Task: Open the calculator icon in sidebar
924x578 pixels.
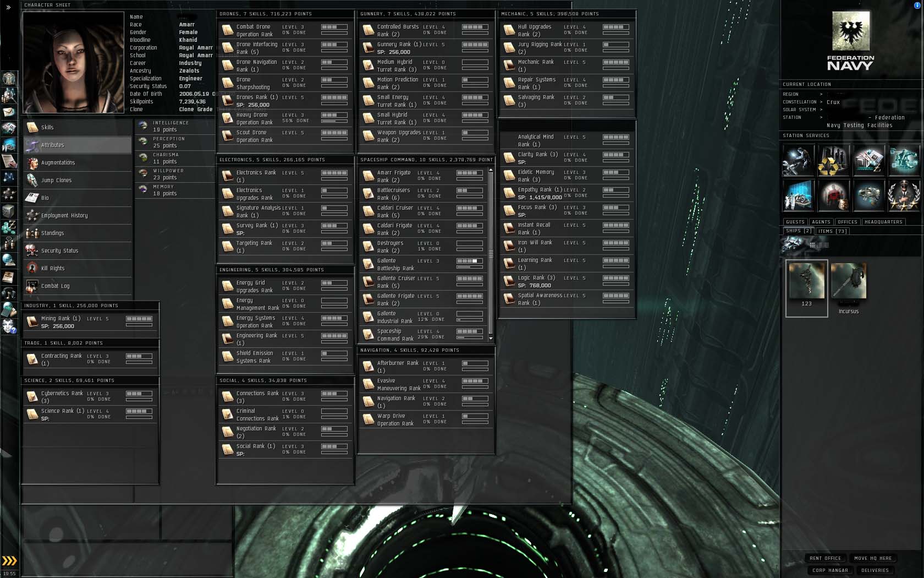Action: coord(9,309)
